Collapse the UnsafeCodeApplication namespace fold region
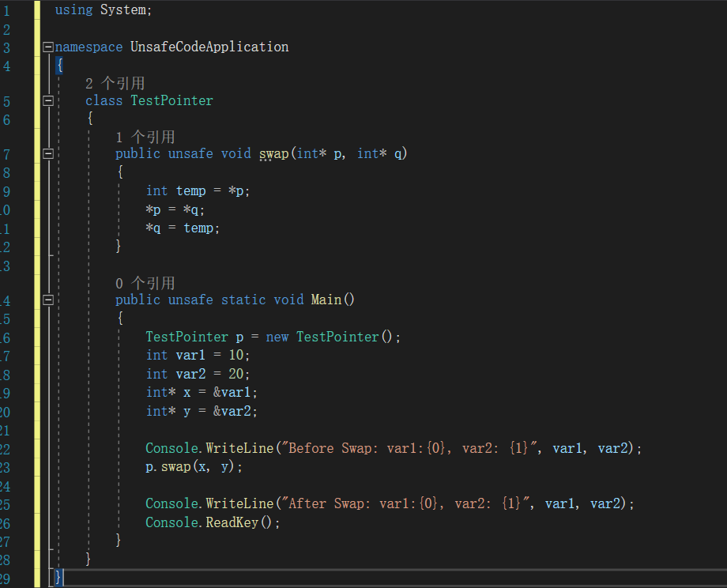 click(47, 47)
